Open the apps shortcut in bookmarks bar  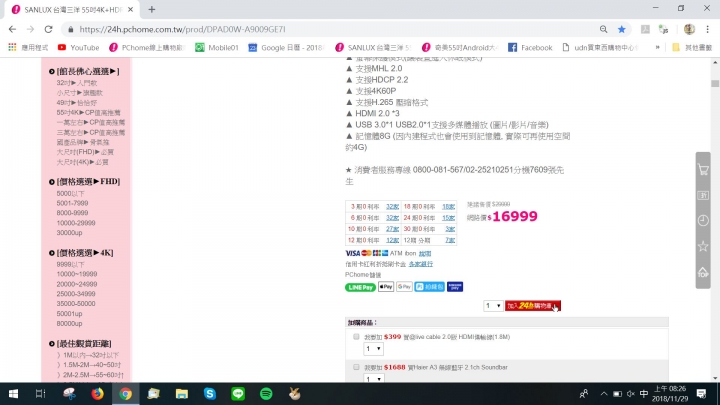coord(28,47)
